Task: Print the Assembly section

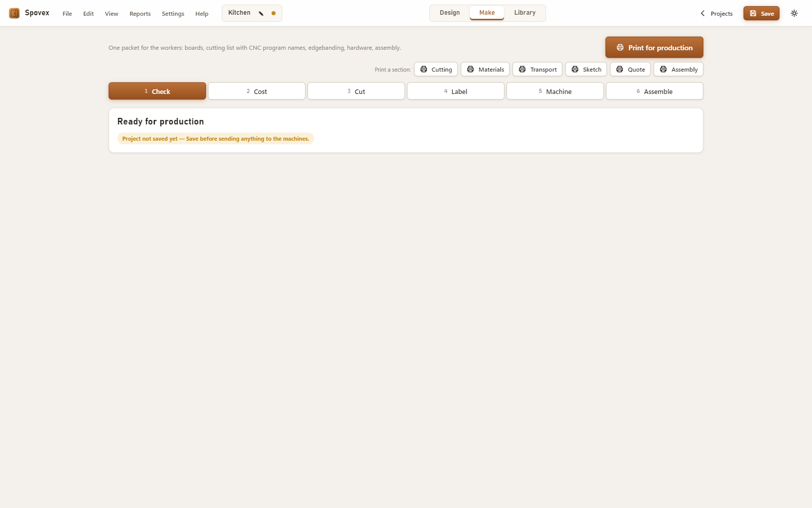Action: coord(679,69)
